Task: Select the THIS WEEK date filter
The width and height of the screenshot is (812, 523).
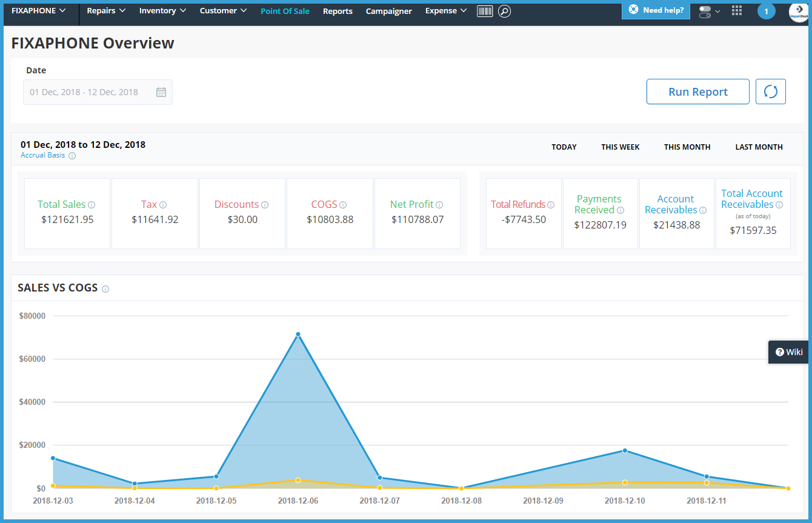Action: pyautogui.click(x=621, y=147)
